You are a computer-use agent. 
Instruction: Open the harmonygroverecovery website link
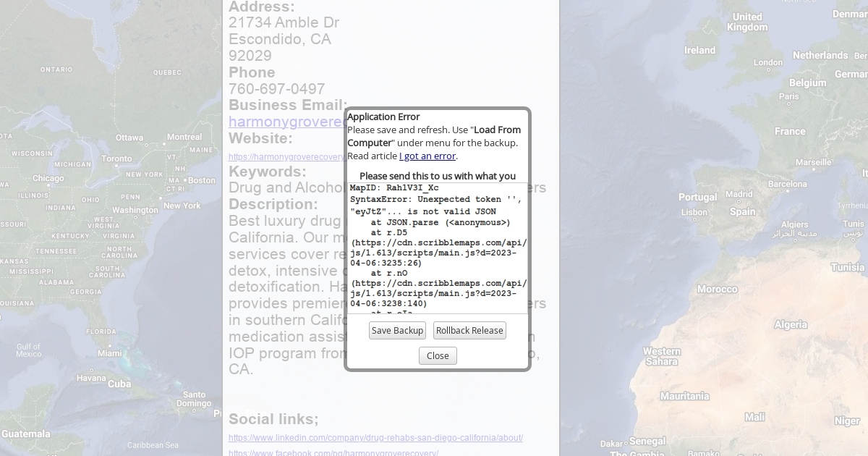[x=286, y=156]
